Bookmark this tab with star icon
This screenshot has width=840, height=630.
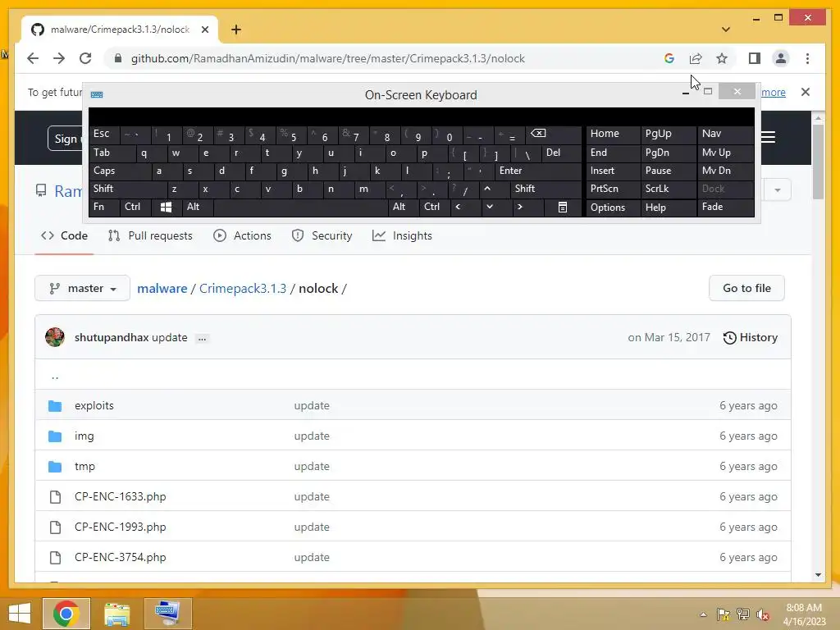(722, 58)
